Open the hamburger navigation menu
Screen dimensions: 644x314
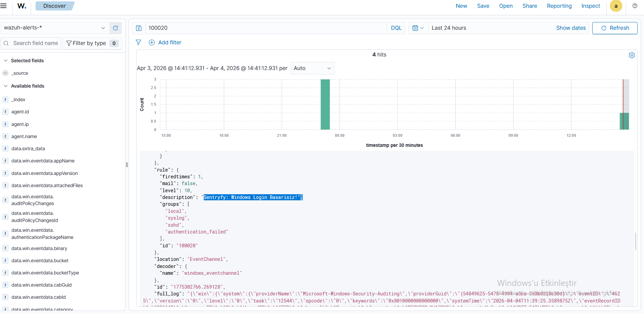tap(3, 6)
